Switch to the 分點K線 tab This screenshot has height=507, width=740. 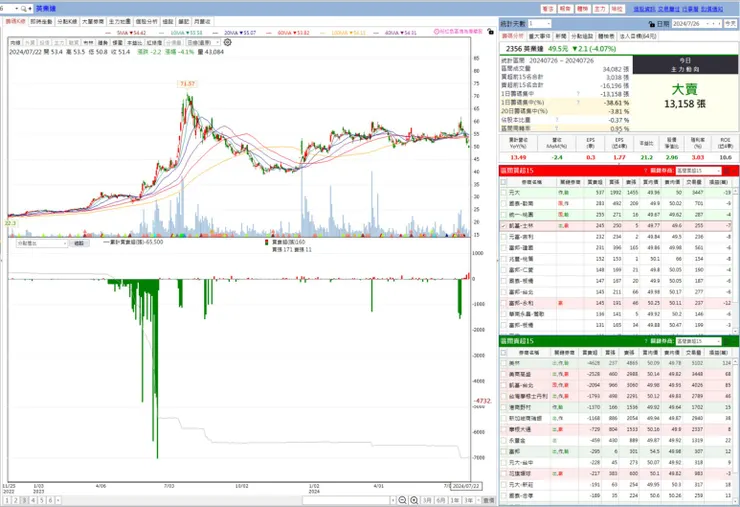click(x=67, y=22)
